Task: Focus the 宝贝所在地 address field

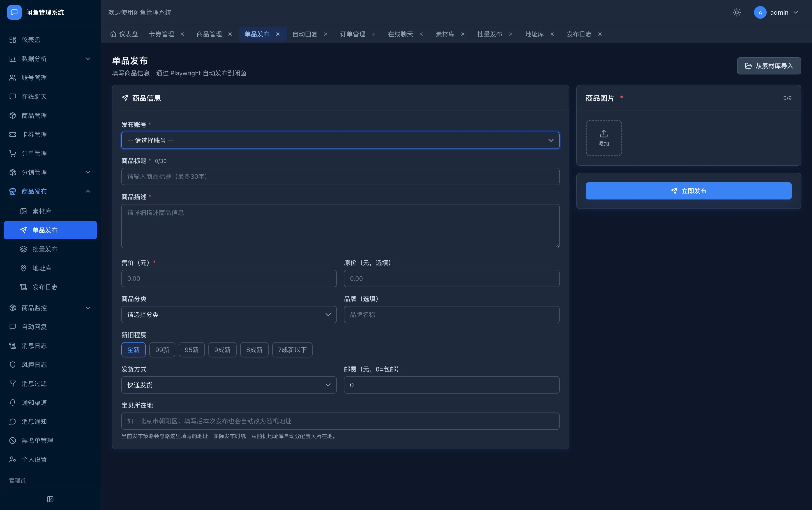Action: pos(340,421)
